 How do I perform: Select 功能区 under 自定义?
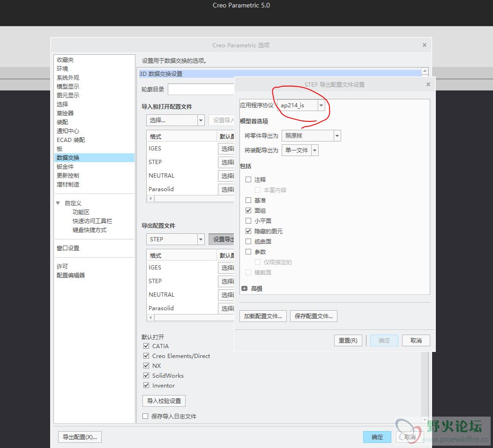tap(81, 212)
